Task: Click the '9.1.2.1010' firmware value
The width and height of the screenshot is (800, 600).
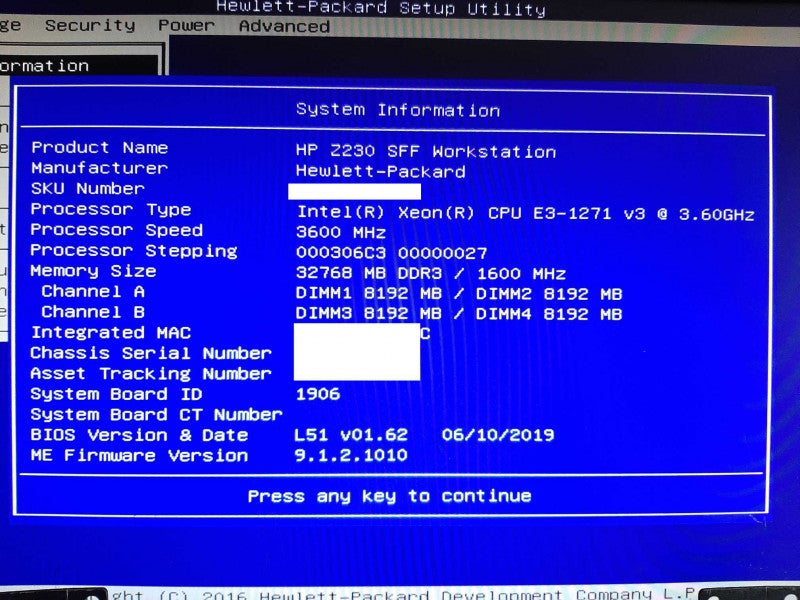Action: click(x=351, y=455)
